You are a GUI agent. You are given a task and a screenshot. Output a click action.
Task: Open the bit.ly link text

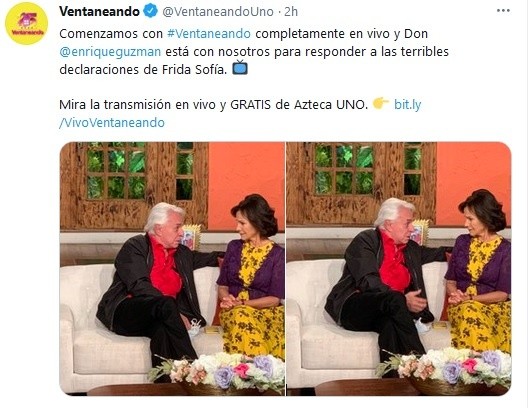pyautogui.click(x=407, y=104)
